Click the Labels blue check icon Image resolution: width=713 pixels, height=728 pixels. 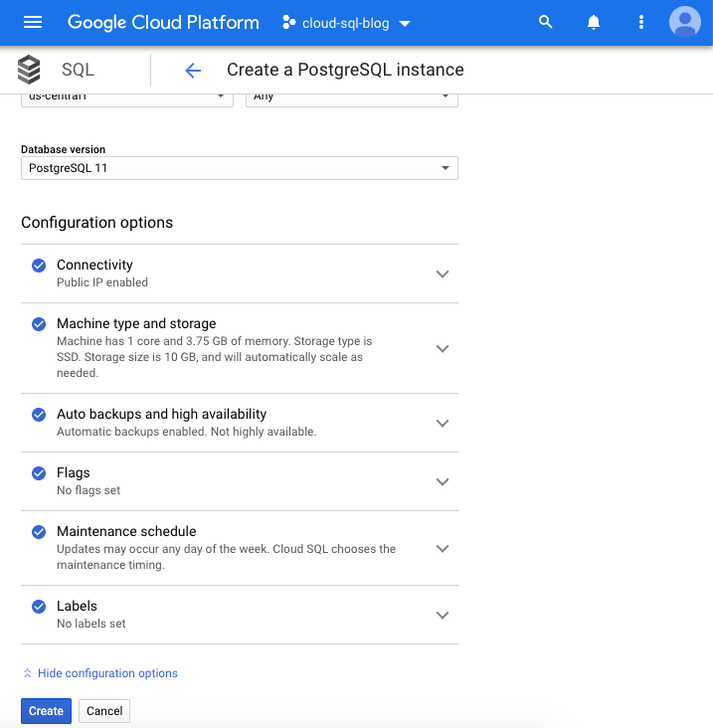(x=39, y=607)
